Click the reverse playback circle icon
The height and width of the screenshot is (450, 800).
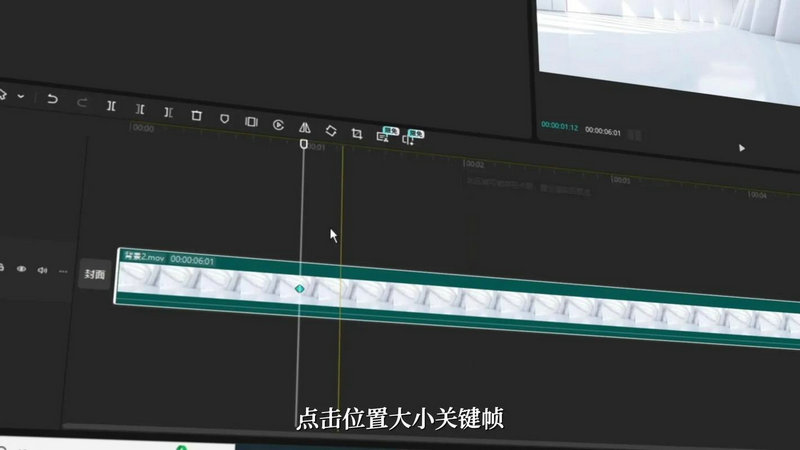pos(278,125)
